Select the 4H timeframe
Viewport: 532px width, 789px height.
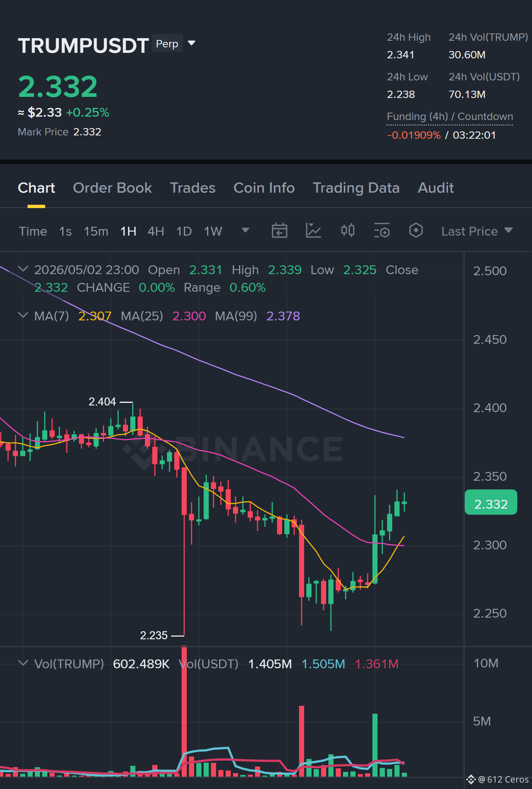click(x=156, y=231)
